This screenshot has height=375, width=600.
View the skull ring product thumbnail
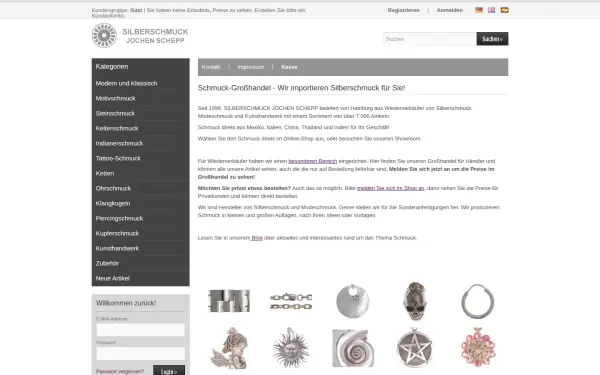coord(415,301)
